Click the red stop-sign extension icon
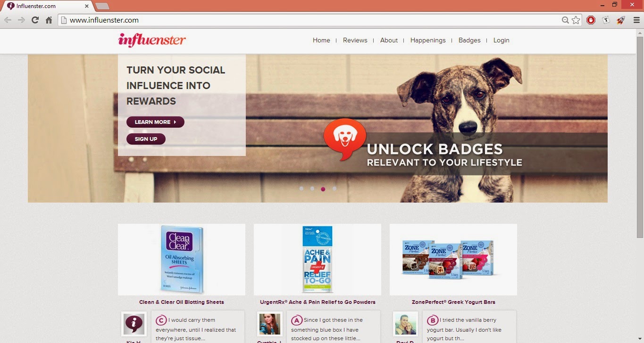644x343 pixels. [x=591, y=20]
